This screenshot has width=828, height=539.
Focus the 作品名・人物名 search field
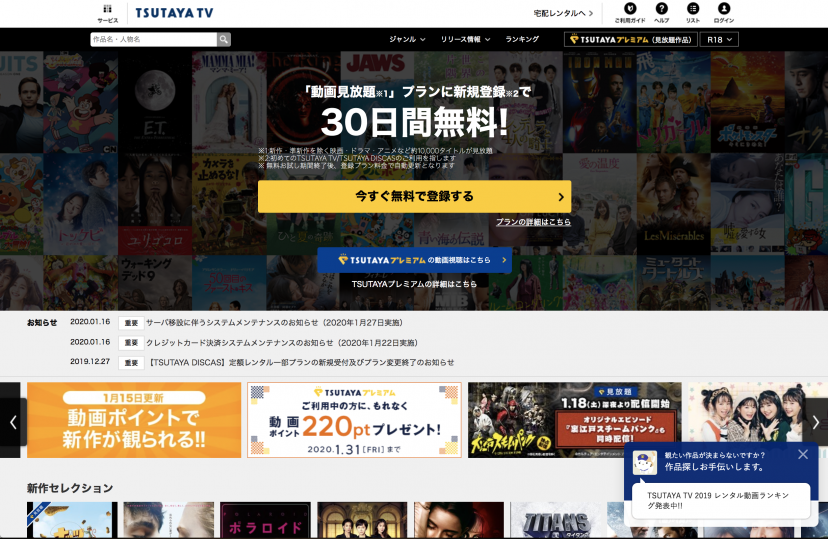pyautogui.click(x=154, y=39)
